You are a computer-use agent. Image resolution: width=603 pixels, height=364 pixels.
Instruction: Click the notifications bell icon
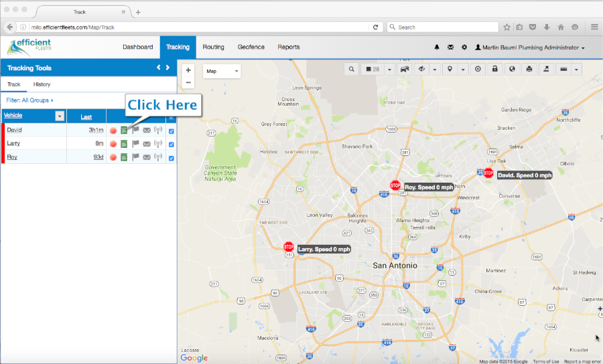(x=436, y=48)
